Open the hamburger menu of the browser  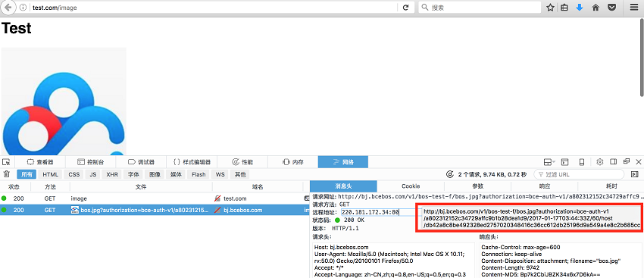633,8
